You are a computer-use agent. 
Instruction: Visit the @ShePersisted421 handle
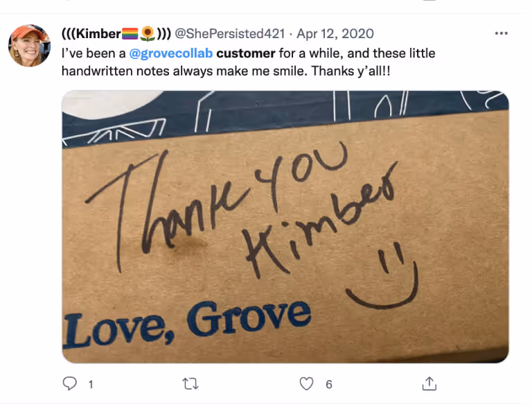pos(230,34)
